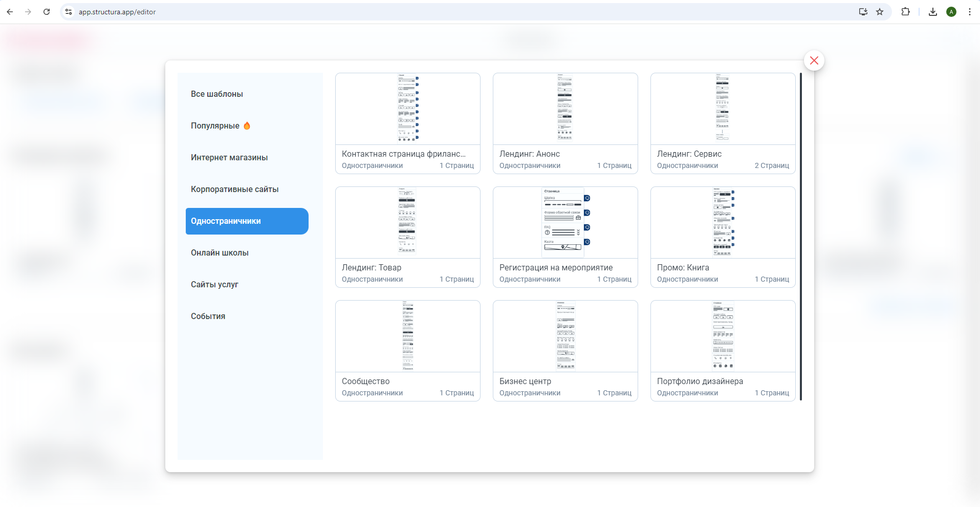Click the templates list vertical scrollbar
This screenshot has width=980, height=507.
800,236
